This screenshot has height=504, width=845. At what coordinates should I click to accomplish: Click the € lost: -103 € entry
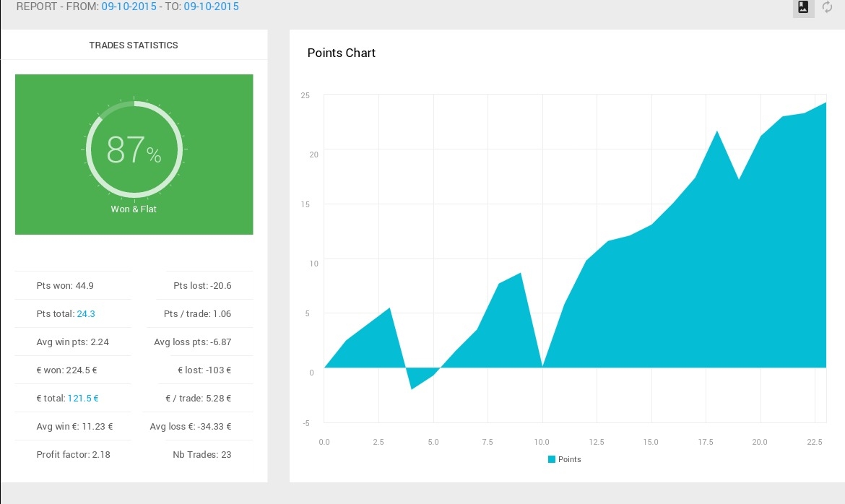tap(204, 370)
